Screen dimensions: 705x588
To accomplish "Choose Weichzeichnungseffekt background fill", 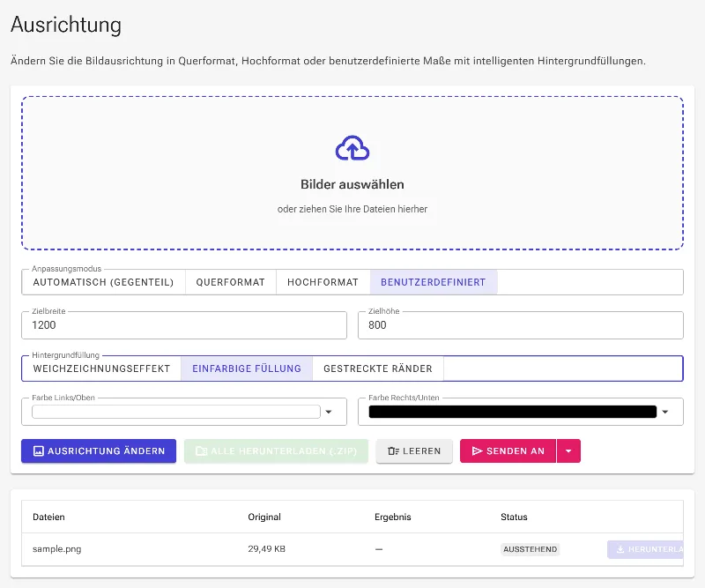I will pyautogui.click(x=101, y=368).
